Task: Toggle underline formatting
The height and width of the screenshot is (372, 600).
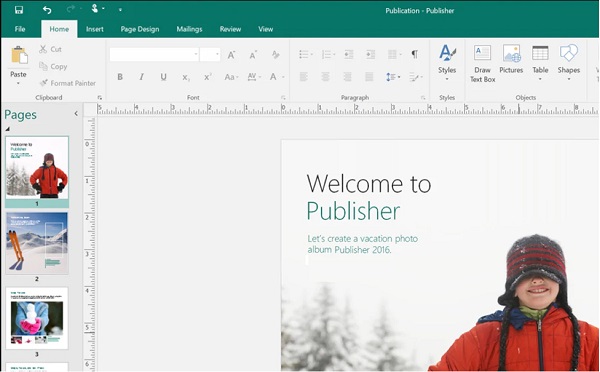Action: tap(163, 77)
